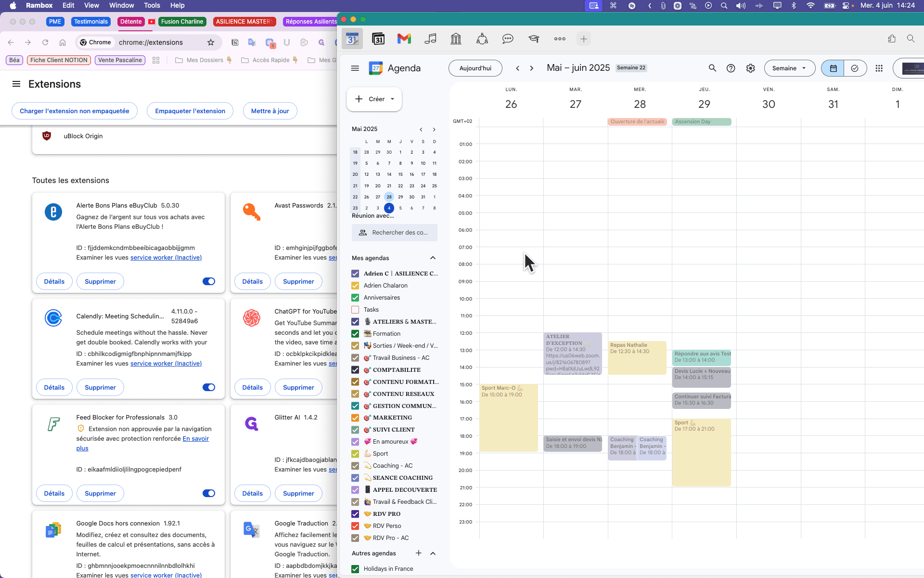Image resolution: width=924 pixels, height=578 pixels.
Task: Collapse the Autres agendas section
Action: pyautogui.click(x=433, y=553)
